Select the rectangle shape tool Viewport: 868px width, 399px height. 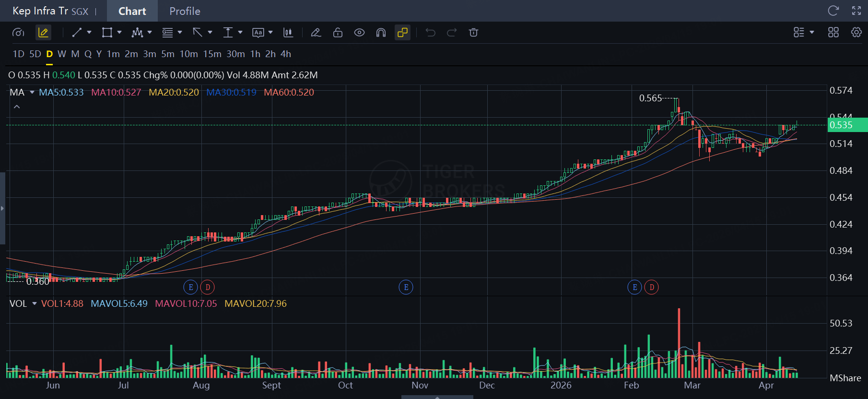[x=107, y=33]
